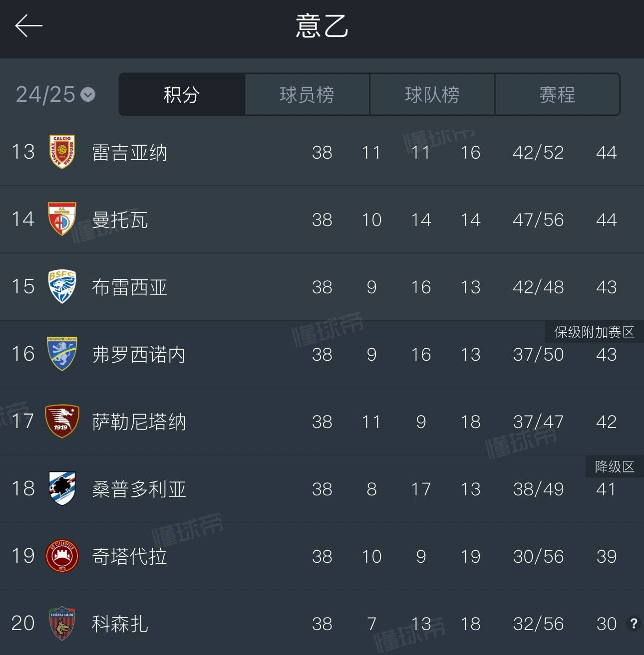Open the 雷吉亚纳 team page
The width and height of the screenshot is (644, 655).
(x=129, y=153)
